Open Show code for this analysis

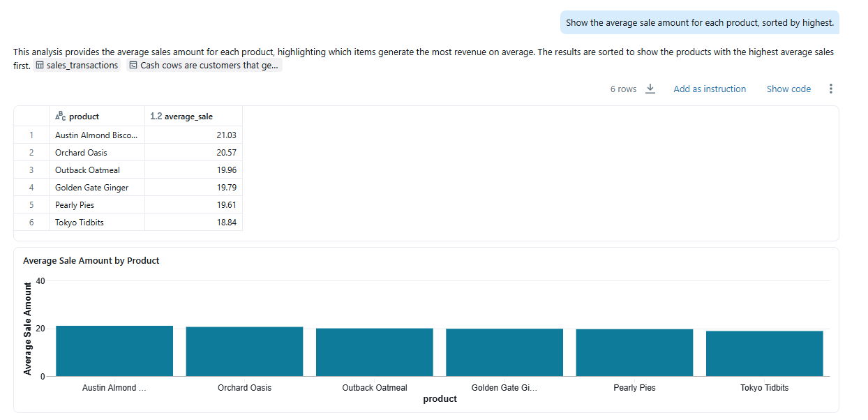pos(788,89)
